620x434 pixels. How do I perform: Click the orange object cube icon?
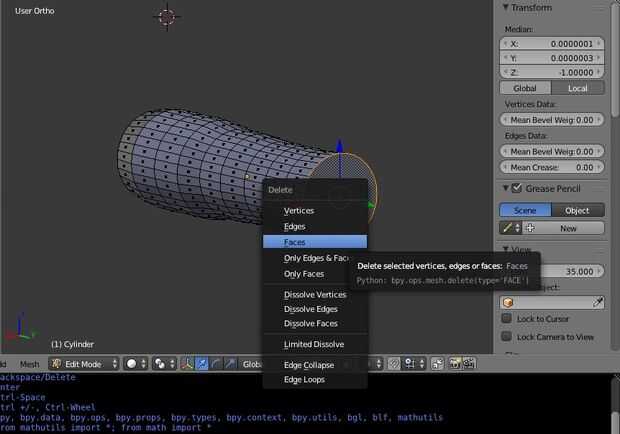pos(508,303)
